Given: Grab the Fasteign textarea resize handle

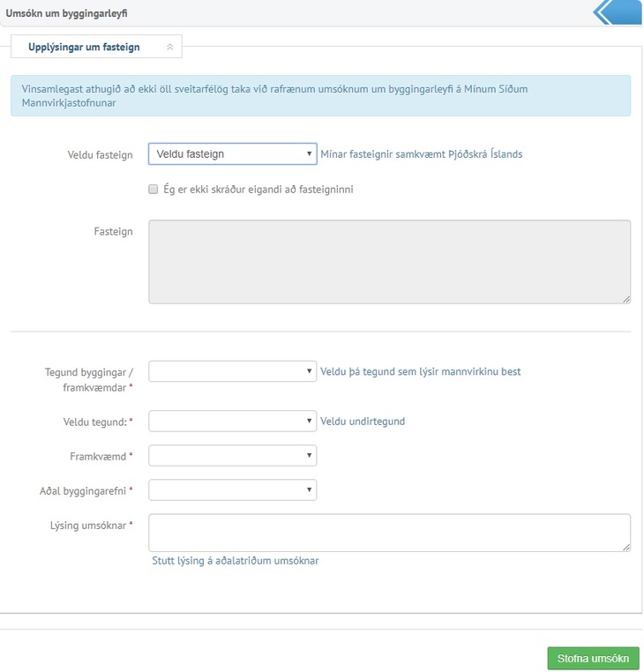Looking at the screenshot, I should (626, 300).
